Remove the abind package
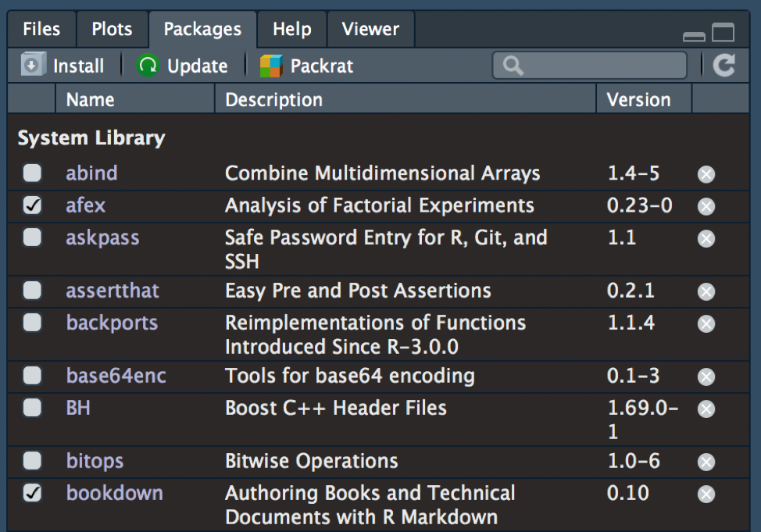This screenshot has height=532, width=761. click(x=706, y=174)
